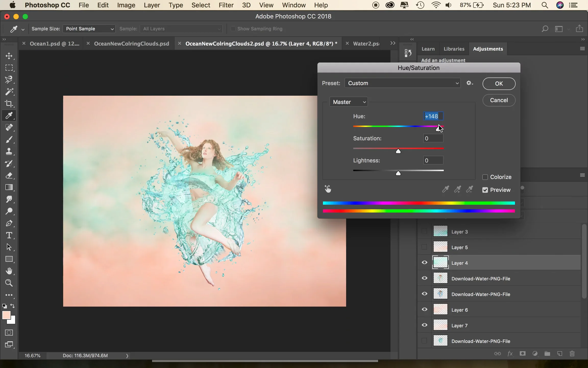Select the Clone Stamp tool

point(9,152)
